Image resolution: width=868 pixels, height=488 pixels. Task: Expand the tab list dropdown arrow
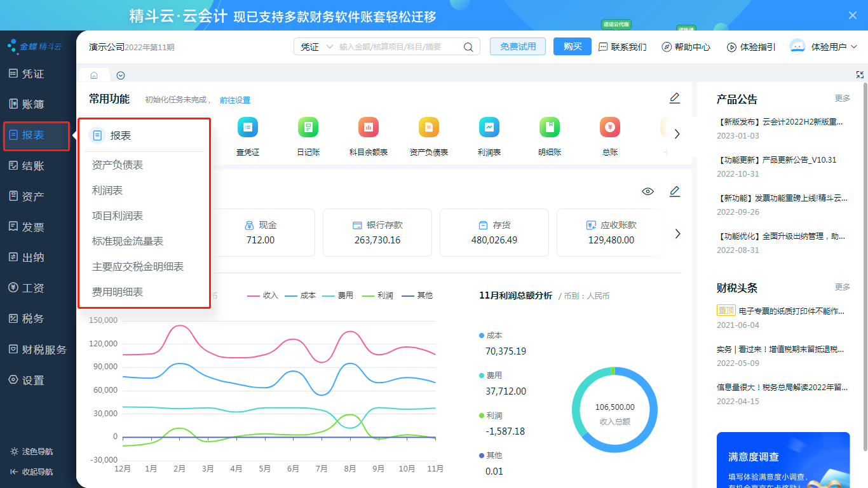click(x=121, y=75)
